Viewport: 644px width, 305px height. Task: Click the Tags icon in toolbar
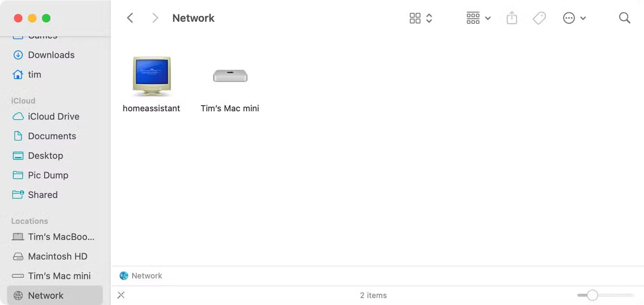[x=539, y=18]
